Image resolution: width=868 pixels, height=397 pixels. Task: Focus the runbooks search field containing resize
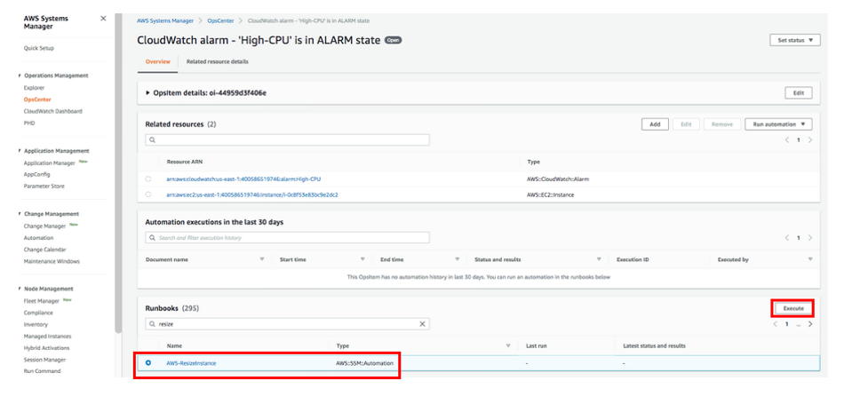[x=287, y=324]
